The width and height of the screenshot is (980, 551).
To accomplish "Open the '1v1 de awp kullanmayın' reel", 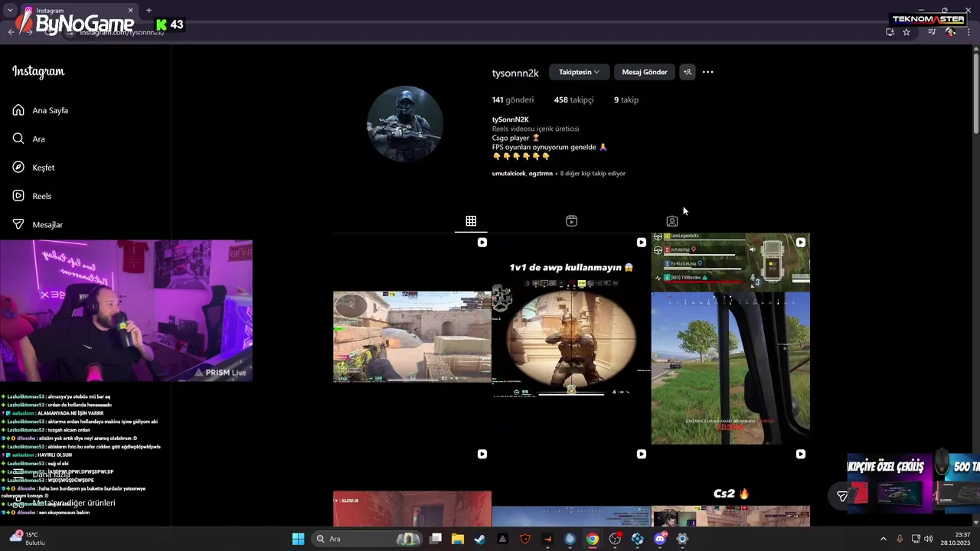I will coord(571,338).
